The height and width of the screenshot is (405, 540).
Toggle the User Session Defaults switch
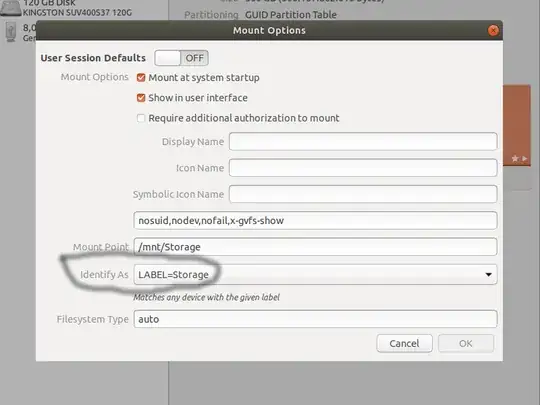coord(181,58)
